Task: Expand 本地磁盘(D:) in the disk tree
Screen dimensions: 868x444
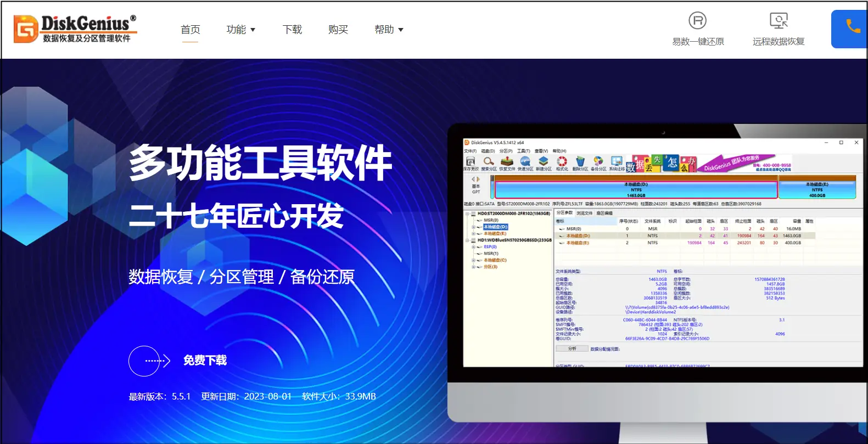Action: pos(473,227)
